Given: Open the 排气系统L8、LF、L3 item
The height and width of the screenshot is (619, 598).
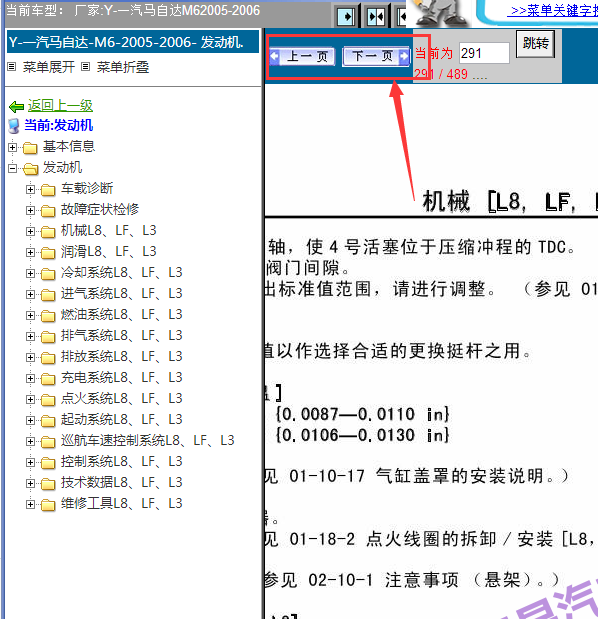Looking at the screenshot, I should [x=122, y=336].
